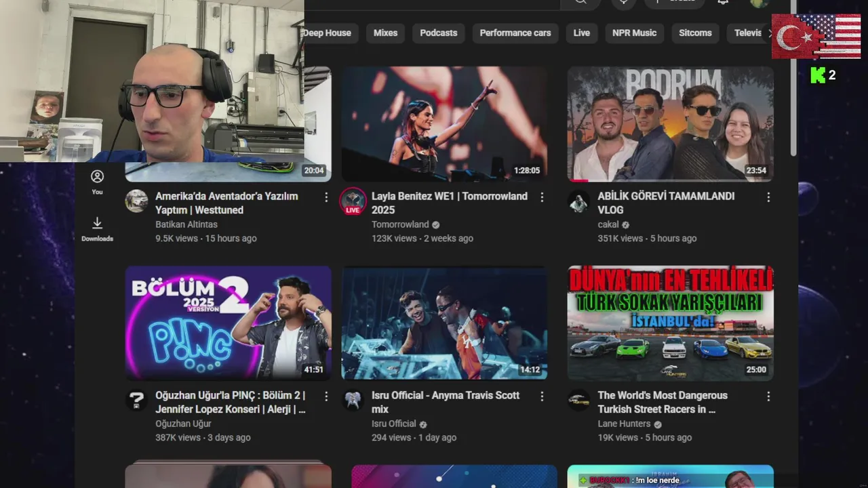Image resolution: width=868 pixels, height=488 pixels.
Task: Open options menu for Oğuzhan Uğur'la PINÇ video
Action: pos(326,396)
